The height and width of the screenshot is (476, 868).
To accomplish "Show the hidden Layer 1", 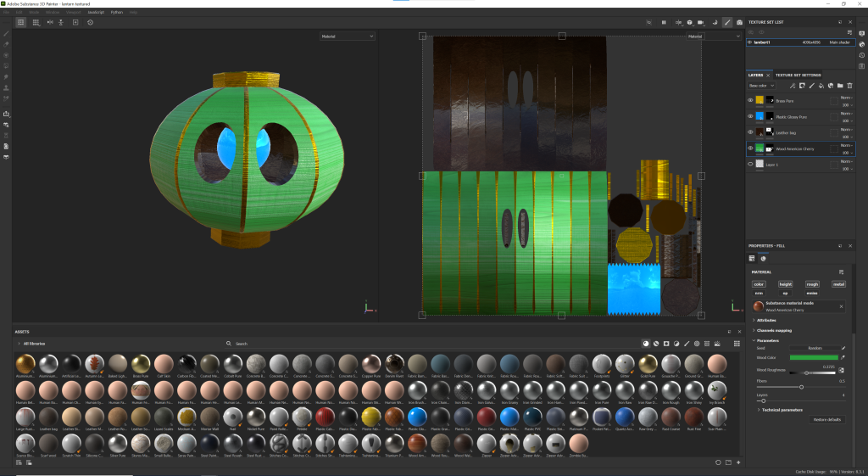I will 750,165.
